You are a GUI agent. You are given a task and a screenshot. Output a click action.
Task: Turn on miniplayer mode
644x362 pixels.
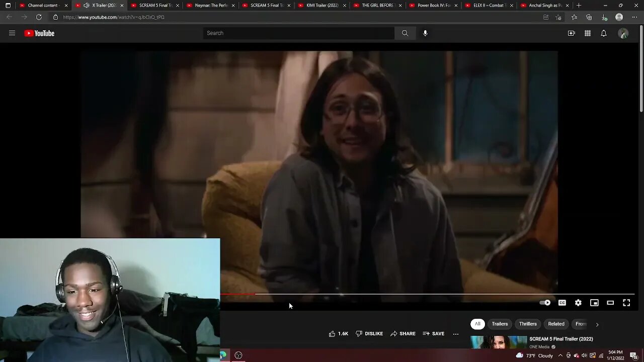594,303
